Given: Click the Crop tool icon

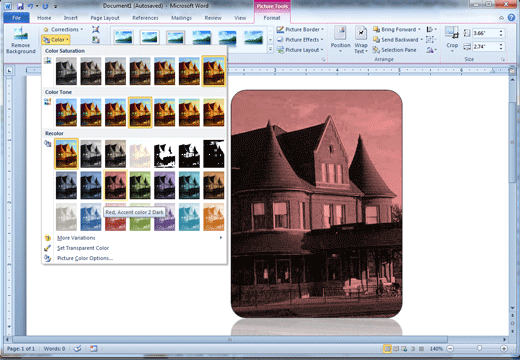Looking at the screenshot, I should pos(452,32).
